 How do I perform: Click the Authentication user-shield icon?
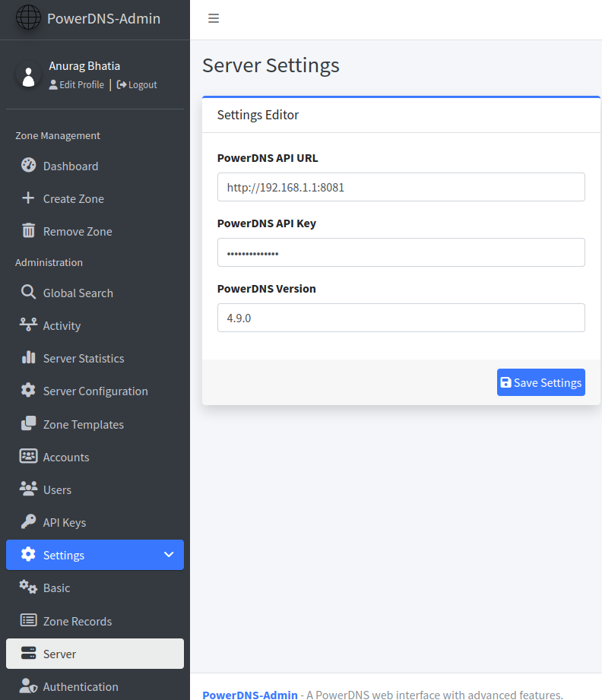pos(28,686)
